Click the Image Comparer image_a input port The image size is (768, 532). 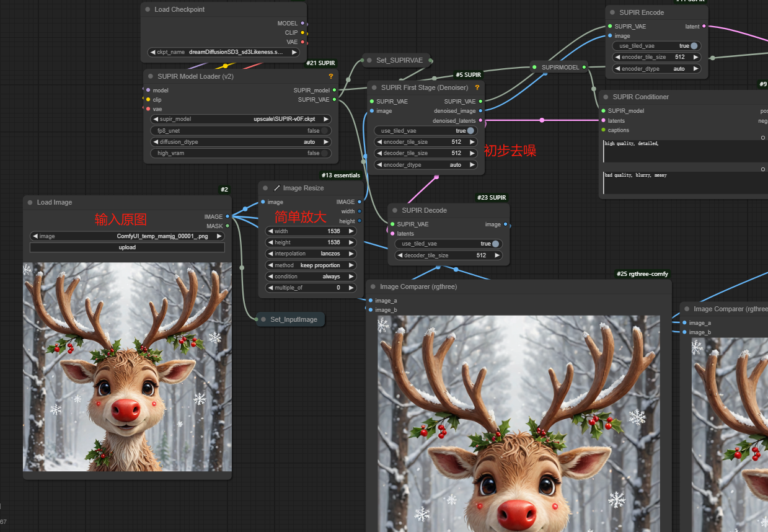tap(371, 301)
